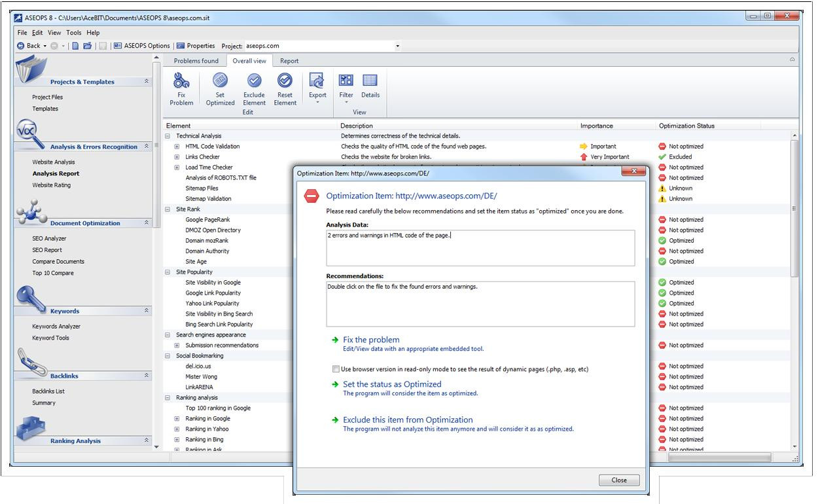Screen dimensions: 818x504
Task: Click the Document Optimization molecule icon
Action: click(33, 213)
